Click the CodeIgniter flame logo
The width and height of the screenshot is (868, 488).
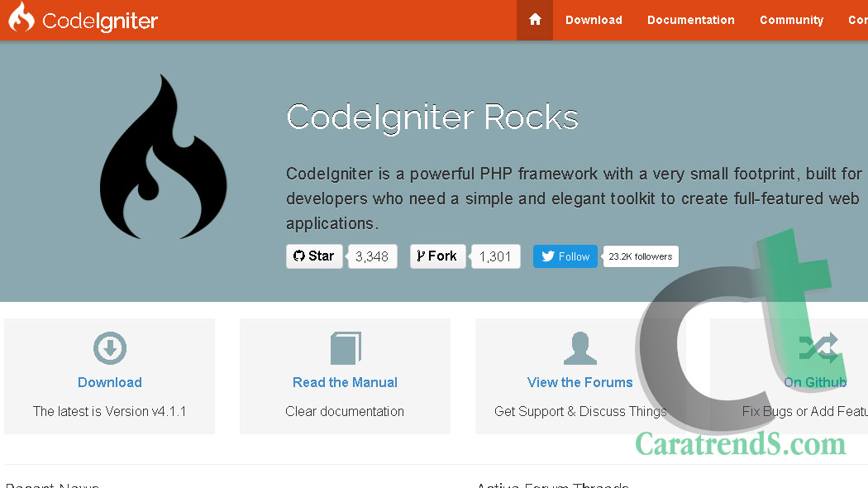[20, 19]
